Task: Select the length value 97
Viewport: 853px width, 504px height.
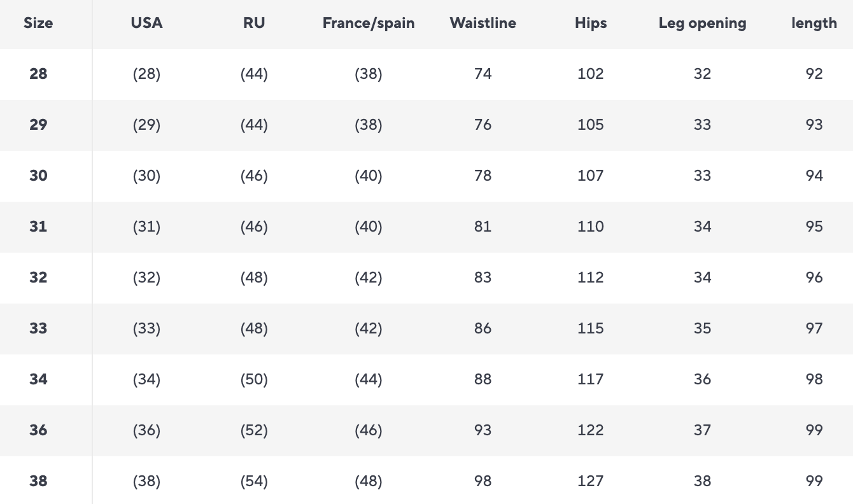Action: tap(814, 328)
